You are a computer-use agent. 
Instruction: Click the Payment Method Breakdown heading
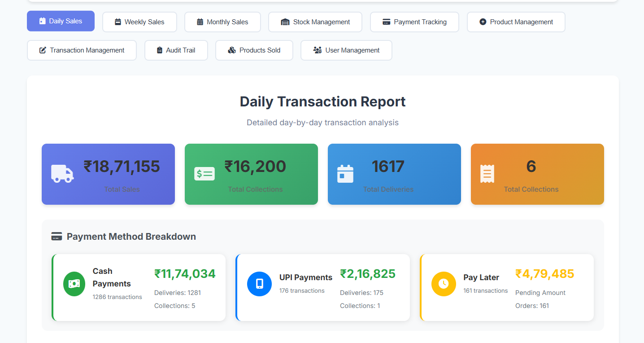click(131, 237)
